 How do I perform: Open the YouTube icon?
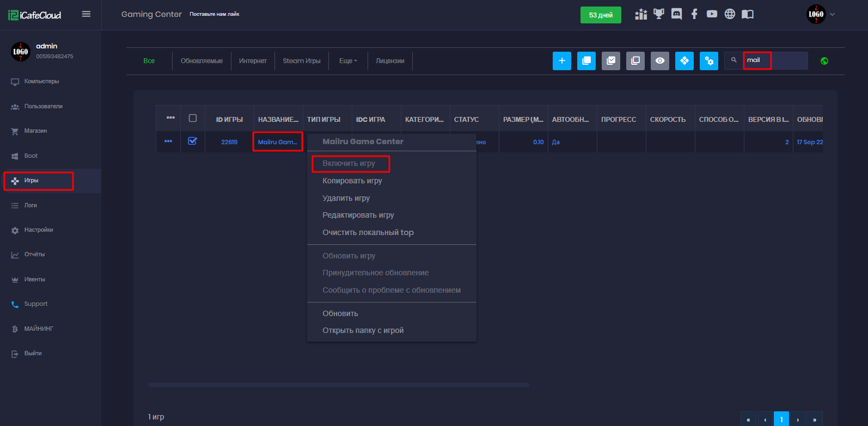(712, 14)
